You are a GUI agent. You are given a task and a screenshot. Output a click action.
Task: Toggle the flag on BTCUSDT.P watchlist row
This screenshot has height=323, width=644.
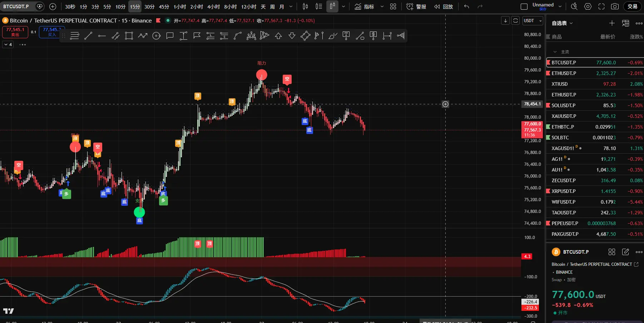548,63
